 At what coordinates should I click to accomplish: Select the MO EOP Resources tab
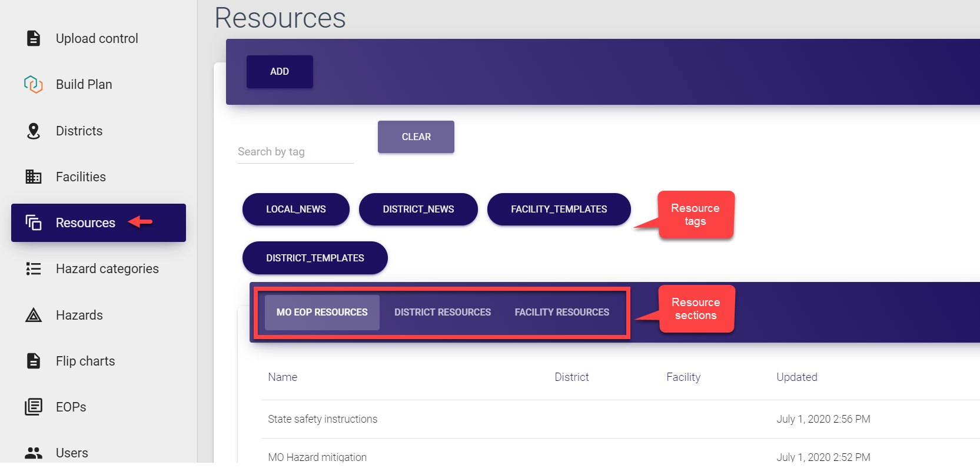pos(322,312)
